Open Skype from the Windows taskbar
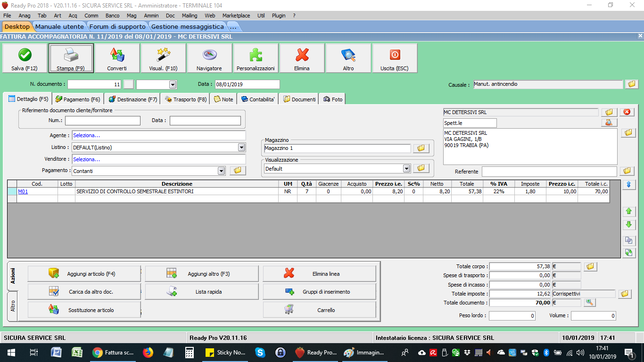 [x=260, y=352]
